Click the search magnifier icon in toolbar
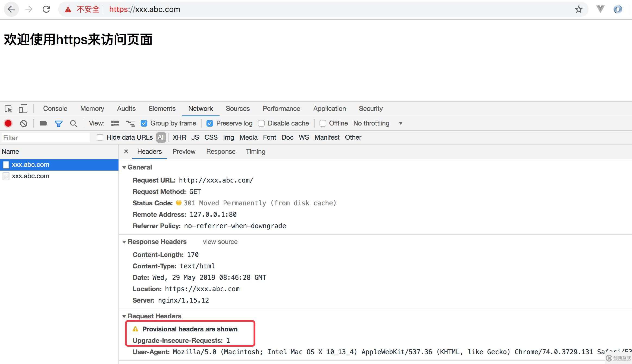The image size is (632, 364). [x=73, y=123]
